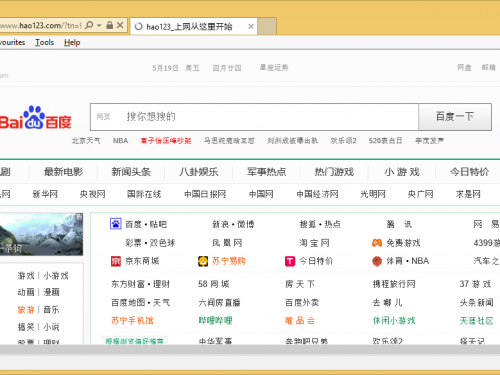Click the 百度一下 search button
Viewport: 500px width, 375px height.
coord(455,117)
